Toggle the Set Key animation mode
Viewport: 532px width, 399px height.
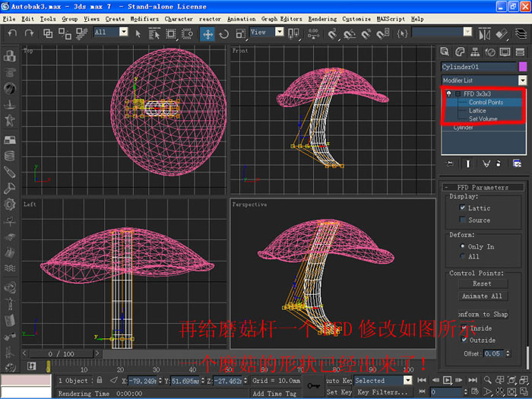click(339, 392)
